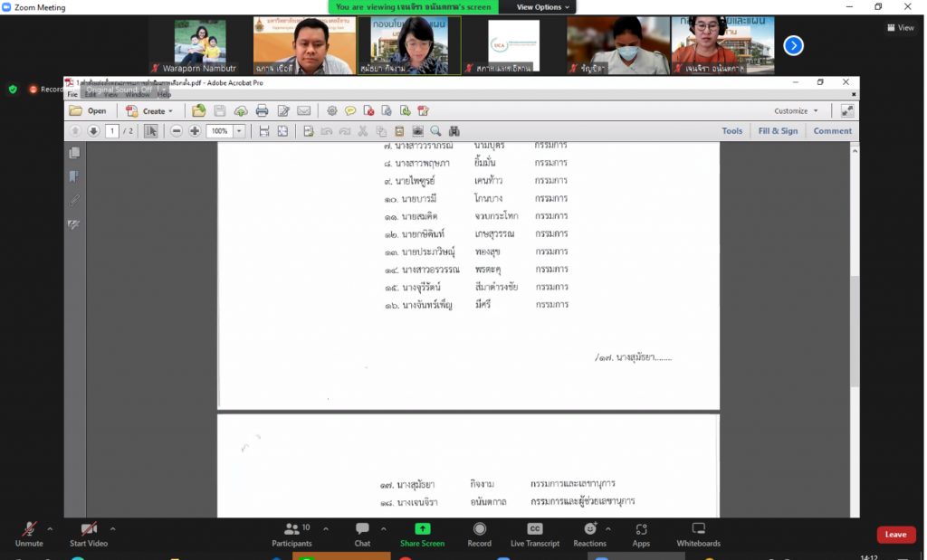This screenshot has height=560, width=927.
Task: Go to the next page in Acrobat
Action: pyautogui.click(x=93, y=131)
